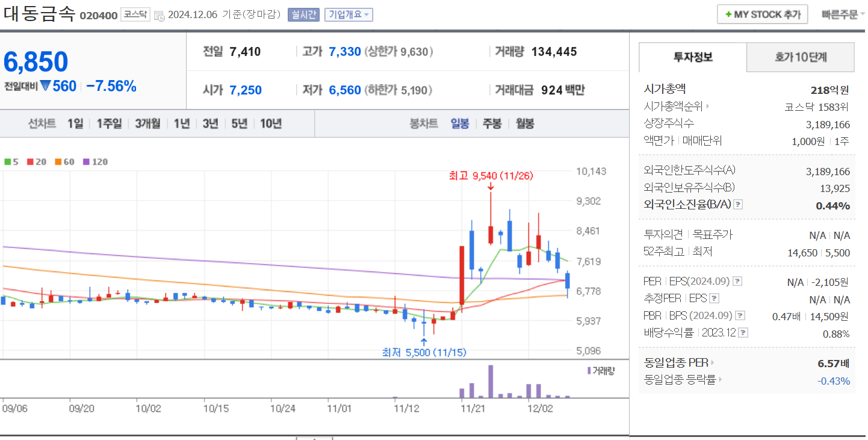Click the calendar clock icon beside the date

159,16
